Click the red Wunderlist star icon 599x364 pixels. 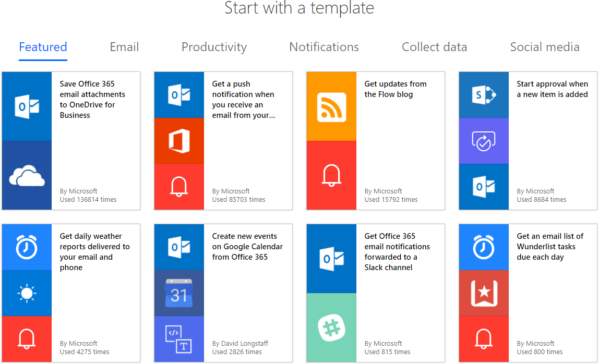(x=484, y=293)
